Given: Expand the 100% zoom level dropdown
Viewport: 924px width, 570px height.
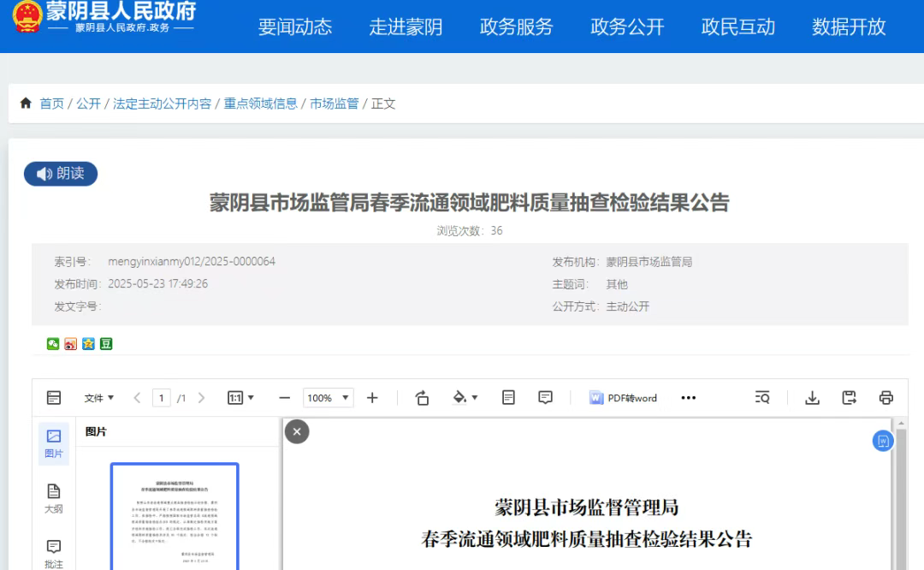Looking at the screenshot, I should (329, 398).
